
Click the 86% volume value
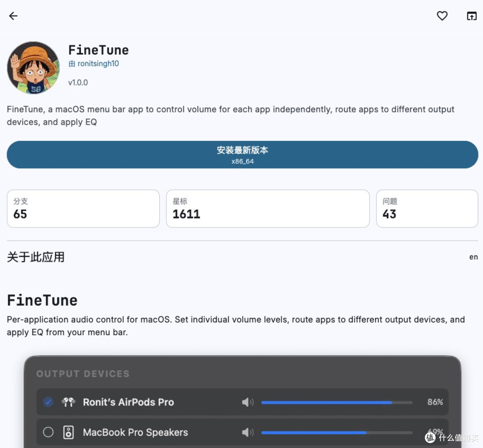(435, 402)
